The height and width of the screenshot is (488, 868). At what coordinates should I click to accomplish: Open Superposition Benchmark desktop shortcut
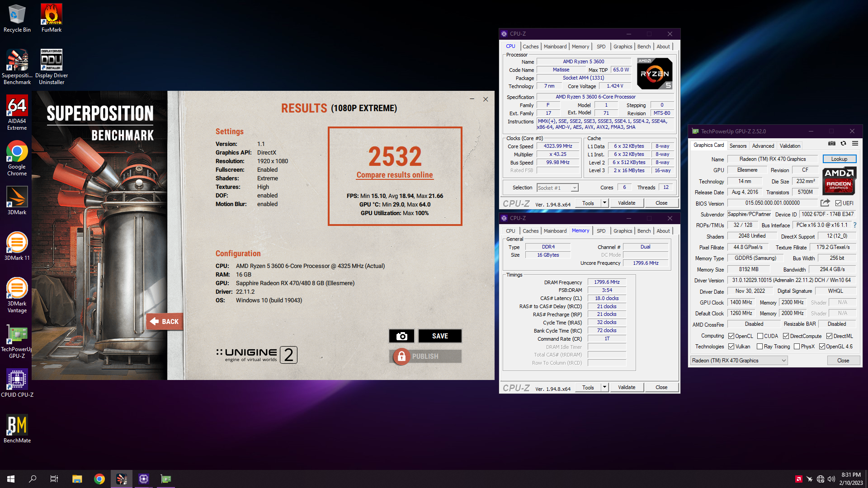tap(17, 67)
